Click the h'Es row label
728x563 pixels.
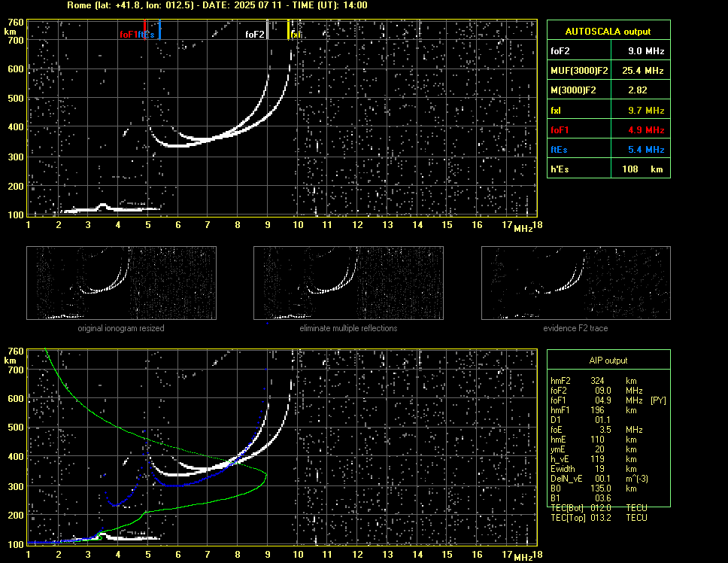(560, 169)
